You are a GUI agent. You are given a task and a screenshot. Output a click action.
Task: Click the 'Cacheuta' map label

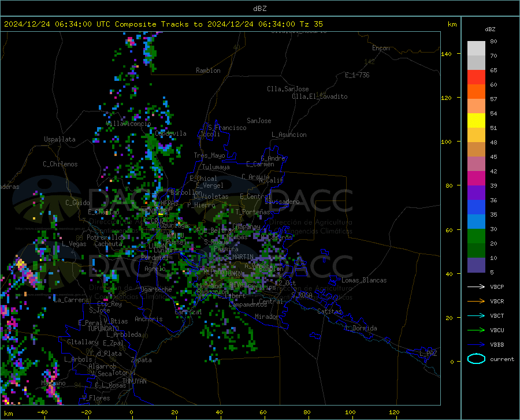tap(108, 244)
